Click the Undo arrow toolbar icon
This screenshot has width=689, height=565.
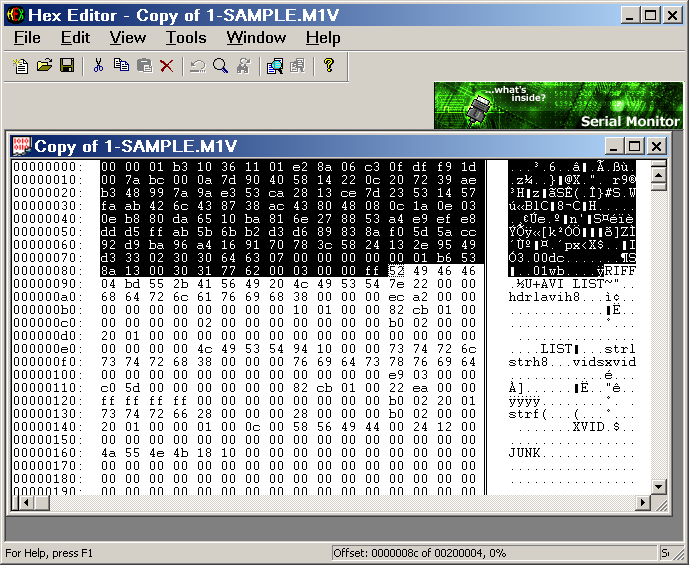click(198, 66)
